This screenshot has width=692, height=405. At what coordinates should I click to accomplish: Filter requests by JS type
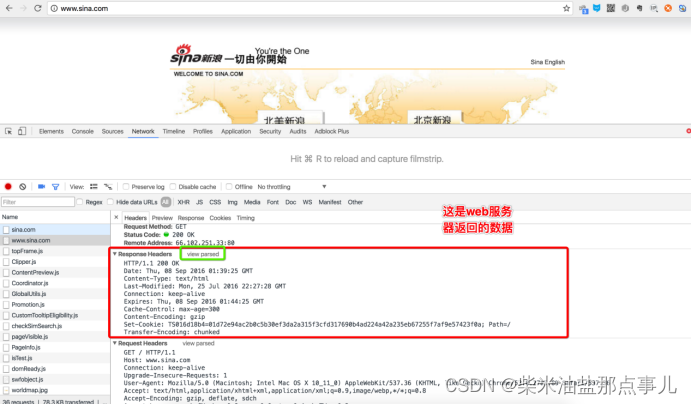coord(199,202)
